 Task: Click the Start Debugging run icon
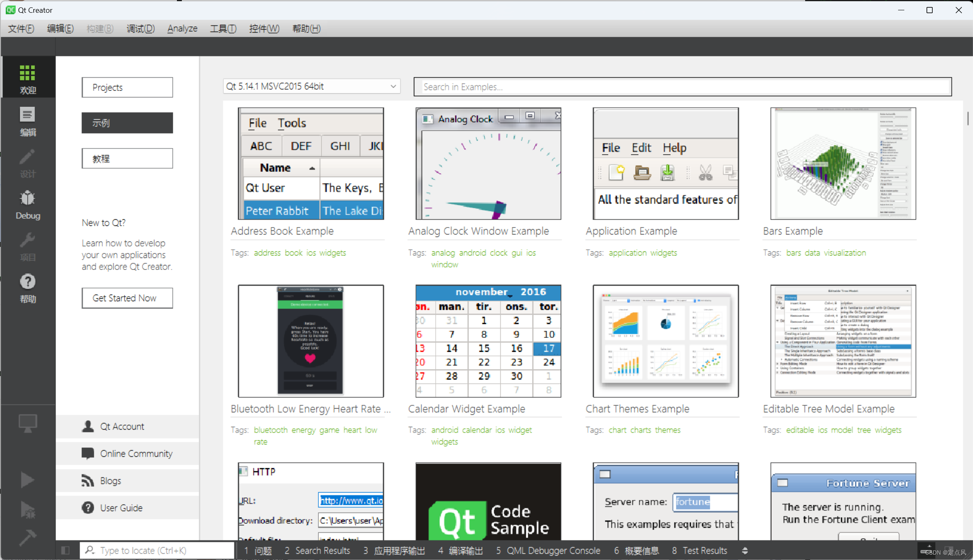pos(28,510)
